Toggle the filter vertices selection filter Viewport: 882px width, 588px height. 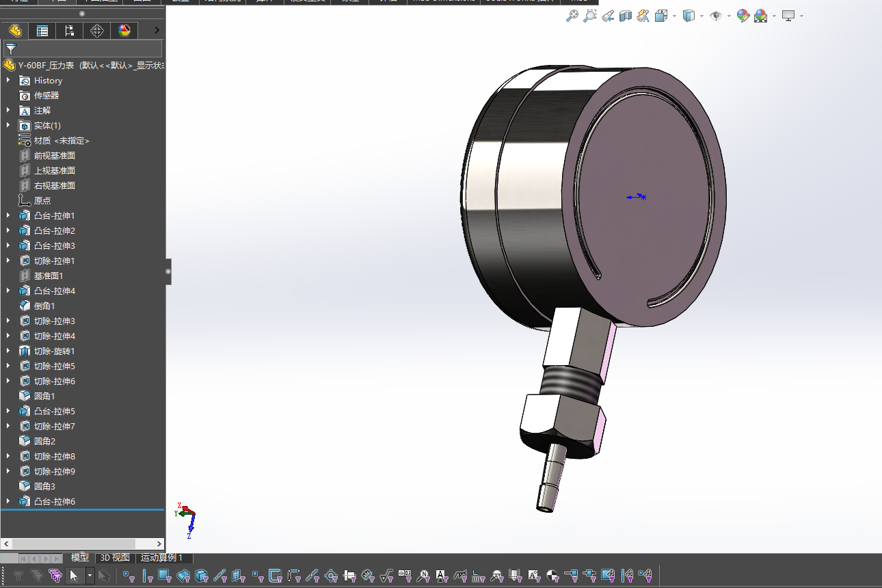click(x=128, y=576)
